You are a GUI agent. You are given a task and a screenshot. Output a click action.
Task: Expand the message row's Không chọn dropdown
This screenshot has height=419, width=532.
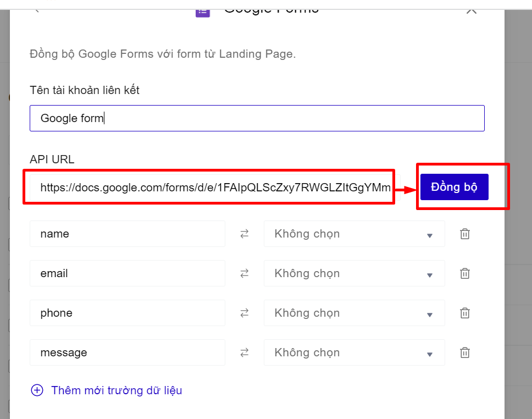pos(354,352)
